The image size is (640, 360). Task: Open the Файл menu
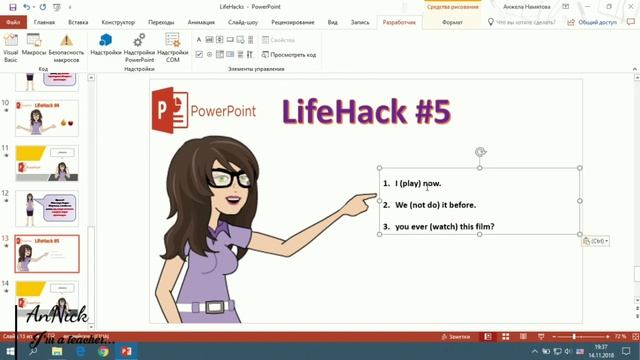click(13, 22)
